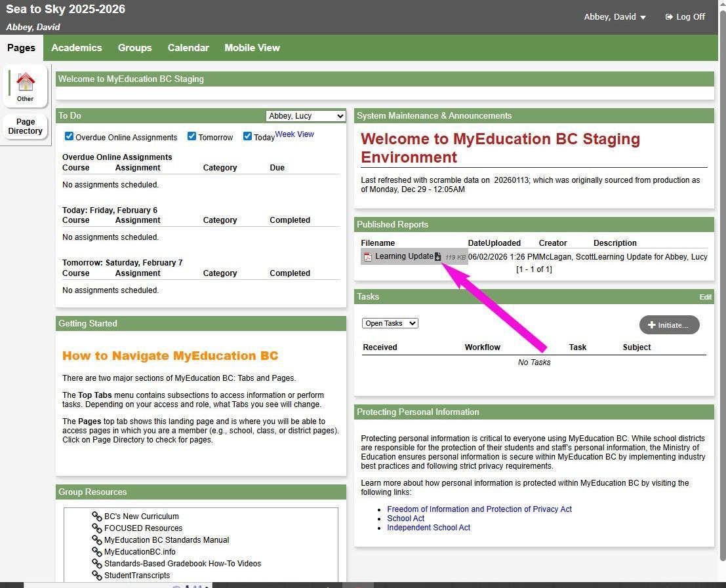Click the chain icon for Standards-Based Gradebook Videos
Screen dimensions: 726x588
(97, 564)
